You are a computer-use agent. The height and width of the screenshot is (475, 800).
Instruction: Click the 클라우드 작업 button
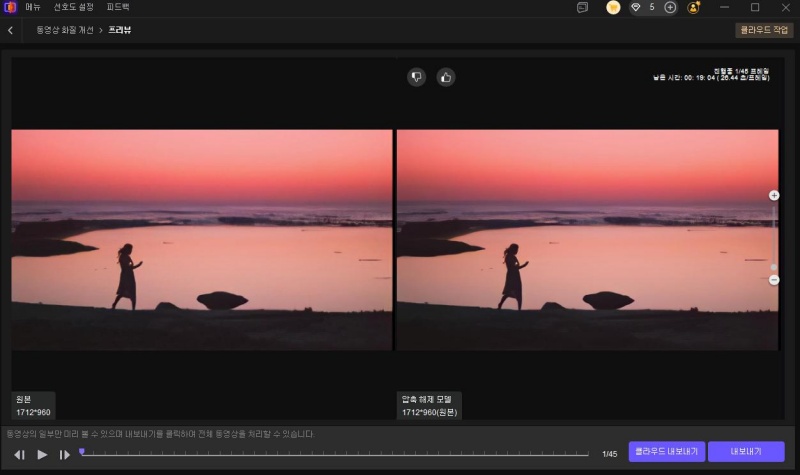(764, 30)
